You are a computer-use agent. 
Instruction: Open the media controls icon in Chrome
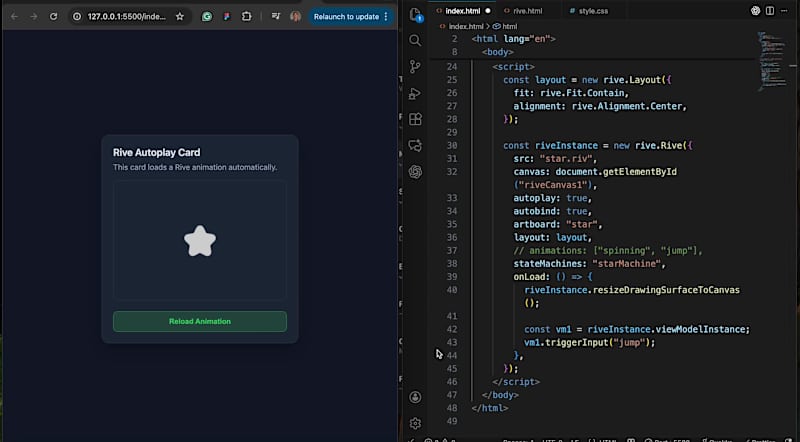coord(276,17)
